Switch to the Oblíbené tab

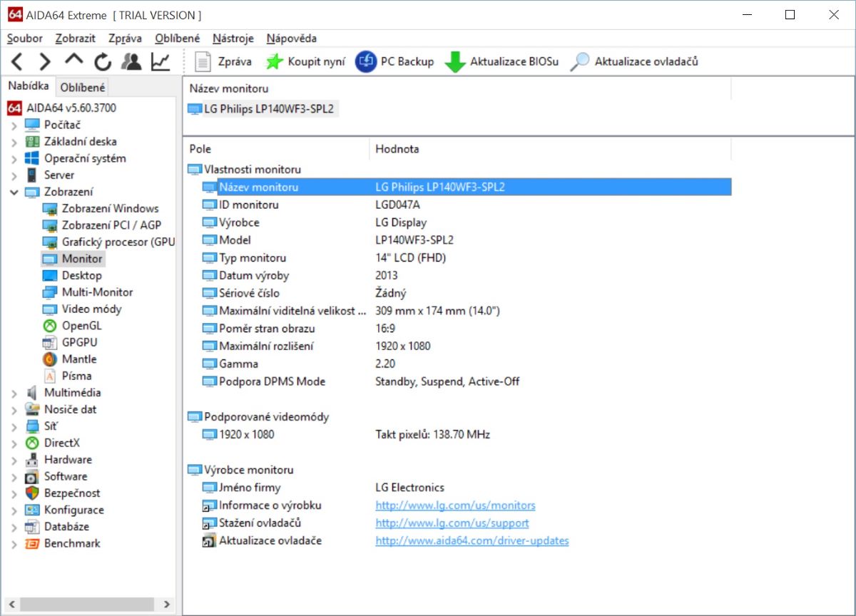tap(82, 88)
